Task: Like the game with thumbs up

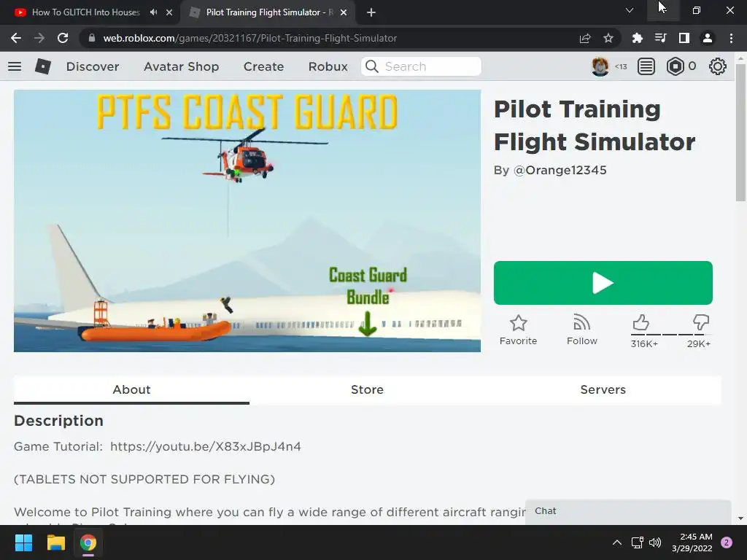Action: pos(641,323)
